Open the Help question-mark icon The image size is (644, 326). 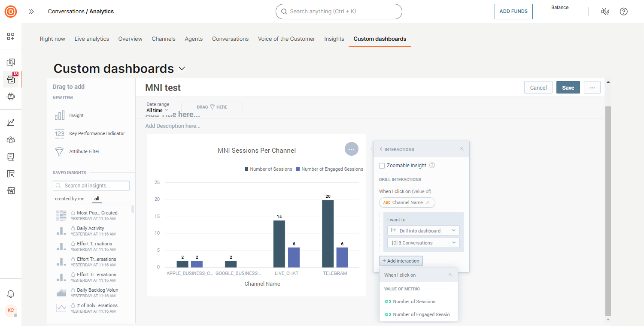(x=623, y=12)
